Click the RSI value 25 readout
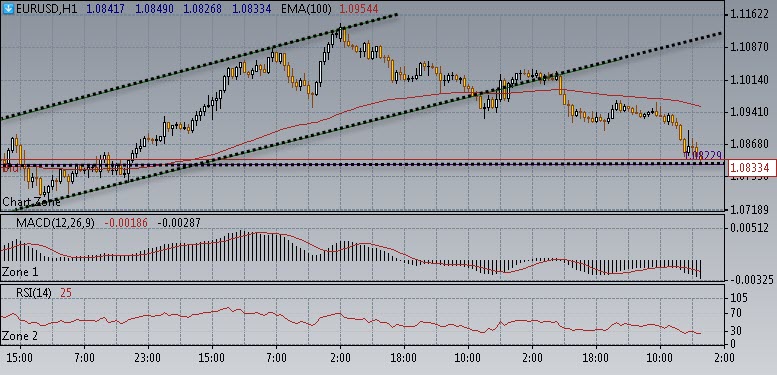The height and width of the screenshot is (375, 777). point(66,293)
